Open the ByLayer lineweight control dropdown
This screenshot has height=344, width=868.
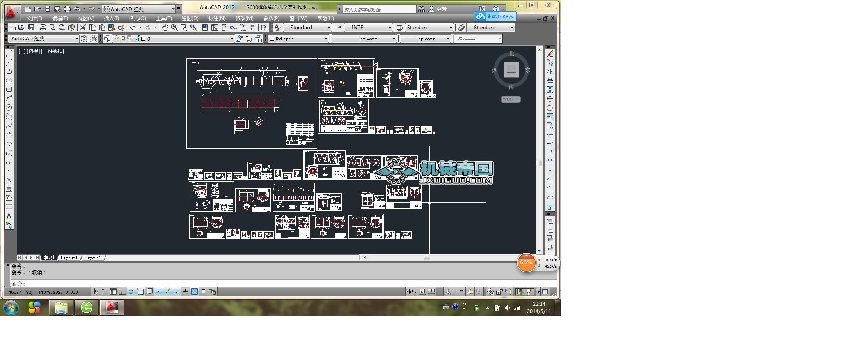[448, 39]
